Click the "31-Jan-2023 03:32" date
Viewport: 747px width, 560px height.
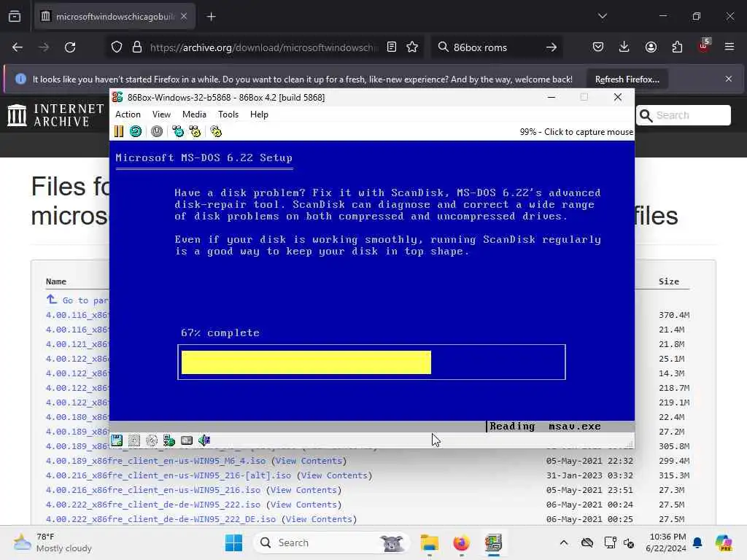point(589,475)
